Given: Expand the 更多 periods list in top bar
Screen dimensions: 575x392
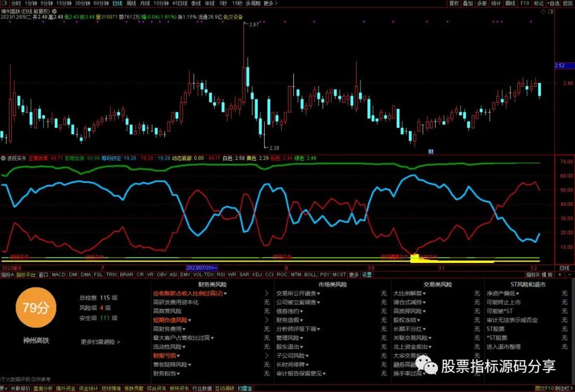Looking at the screenshot, I should (270, 3).
